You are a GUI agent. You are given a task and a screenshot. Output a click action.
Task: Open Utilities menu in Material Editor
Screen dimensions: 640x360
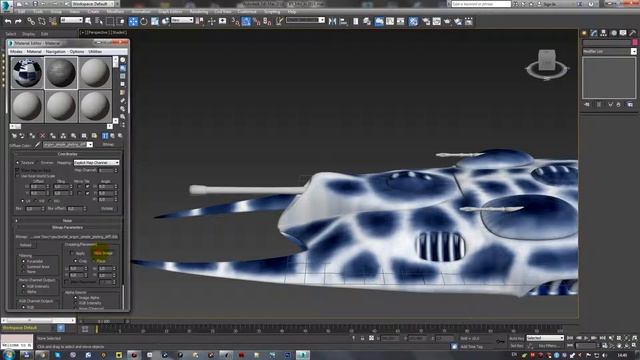(x=95, y=52)
